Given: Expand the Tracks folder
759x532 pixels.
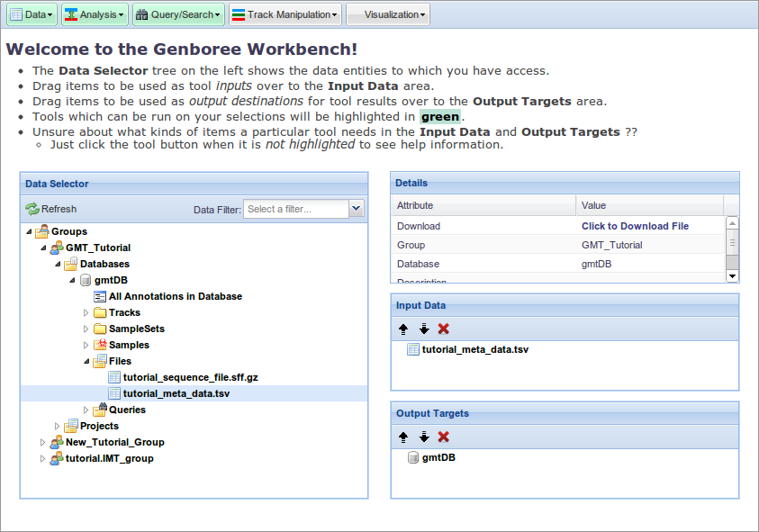Looking at the screenshot, I should [86, 312].
